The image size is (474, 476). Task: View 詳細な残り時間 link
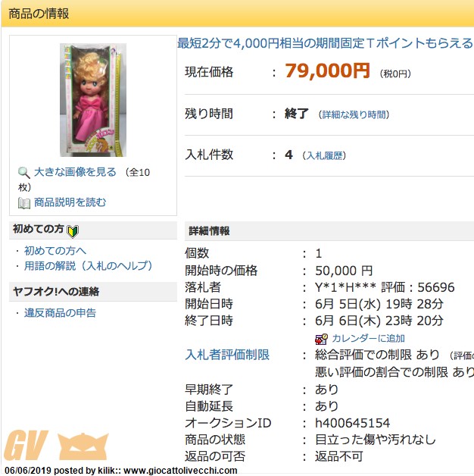[354, 114]
